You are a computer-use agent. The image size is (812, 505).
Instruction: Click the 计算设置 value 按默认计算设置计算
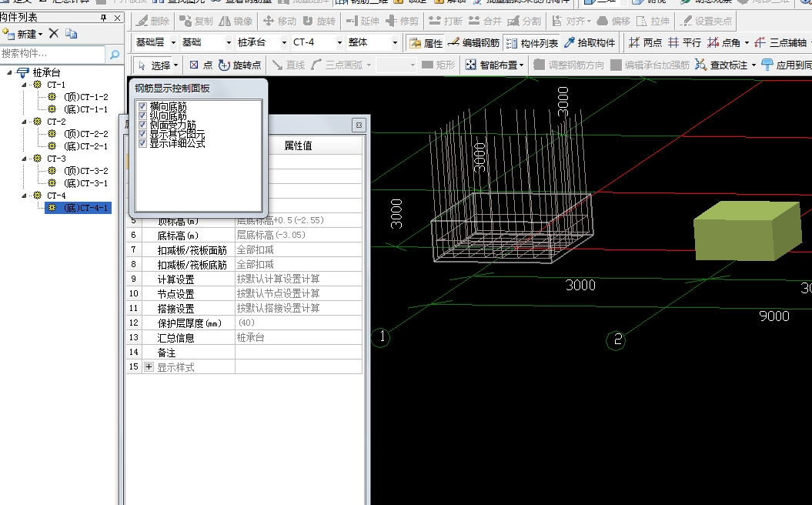click(x=299, y=279)
